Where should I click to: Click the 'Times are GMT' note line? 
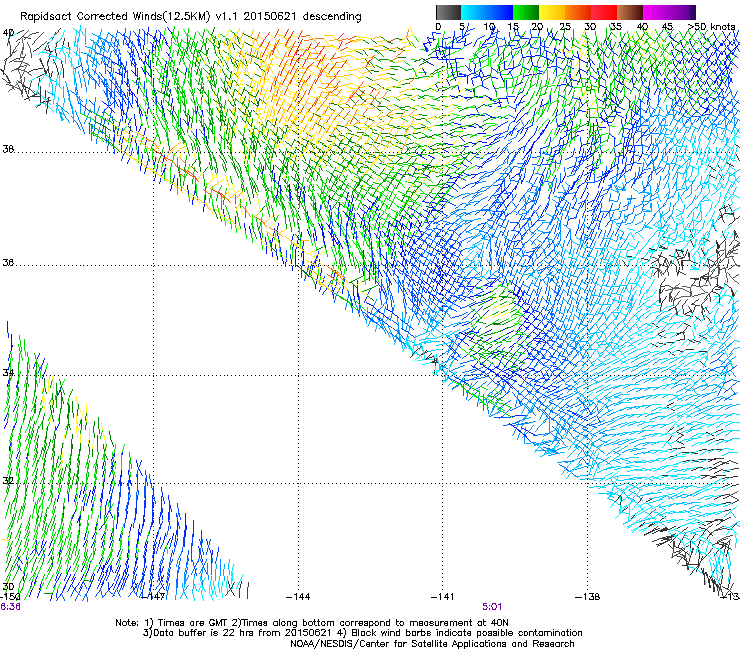[x=312, y=623]
